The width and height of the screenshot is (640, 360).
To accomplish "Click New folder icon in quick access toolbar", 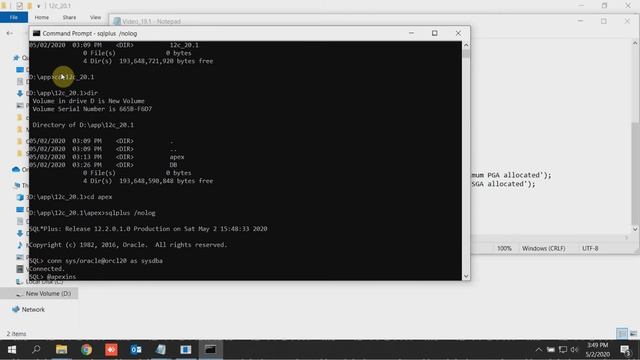I will point(29,6).
